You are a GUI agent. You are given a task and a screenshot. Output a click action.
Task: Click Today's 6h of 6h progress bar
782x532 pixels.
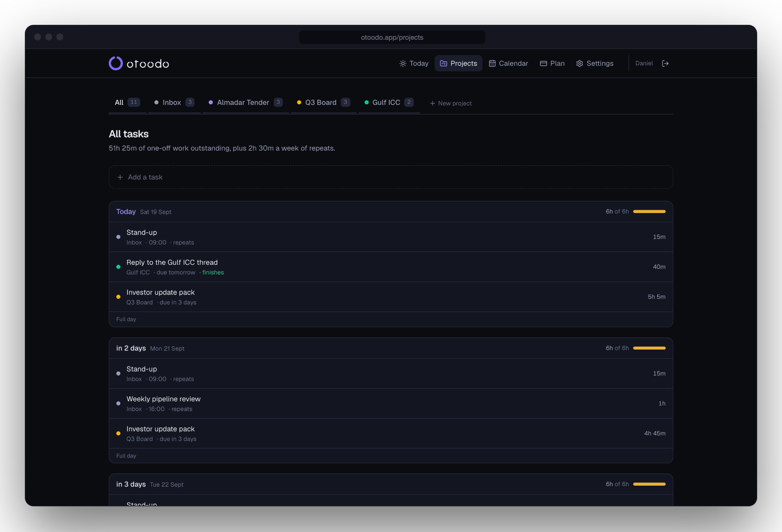pos(649,212)
